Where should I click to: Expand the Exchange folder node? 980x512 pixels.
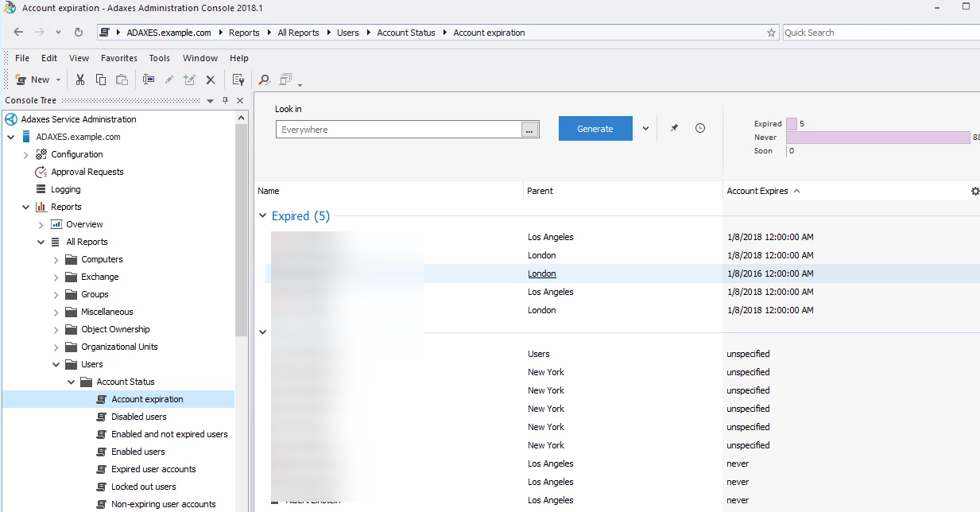point(56,277)
